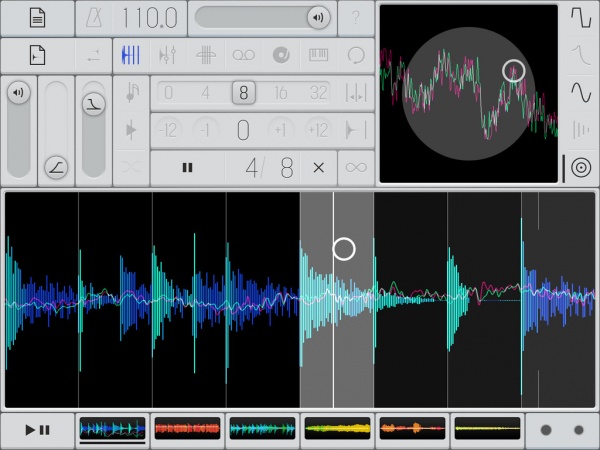Click the highlighted slice playhead line
Screen dimensions: 600x450
click(x=333, y=300)
